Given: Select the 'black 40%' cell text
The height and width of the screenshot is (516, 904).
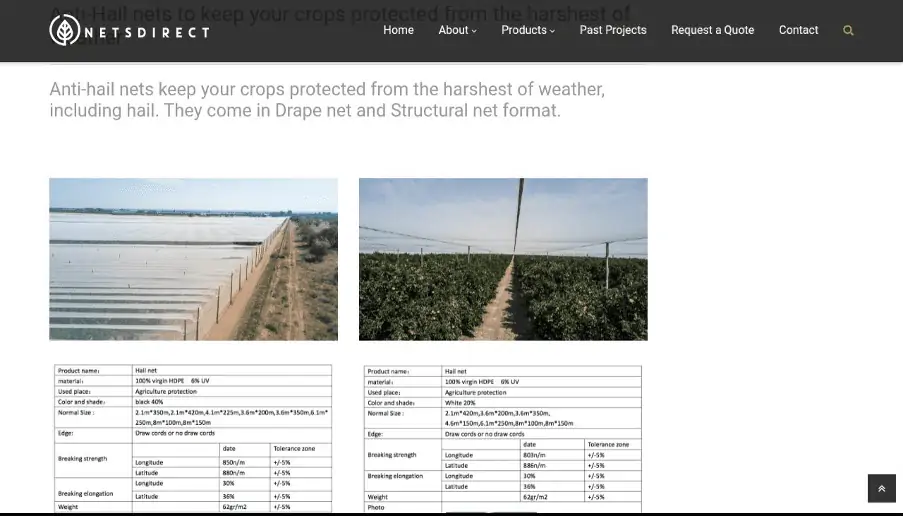Looking at the screenshot, I should coord(149,402).
